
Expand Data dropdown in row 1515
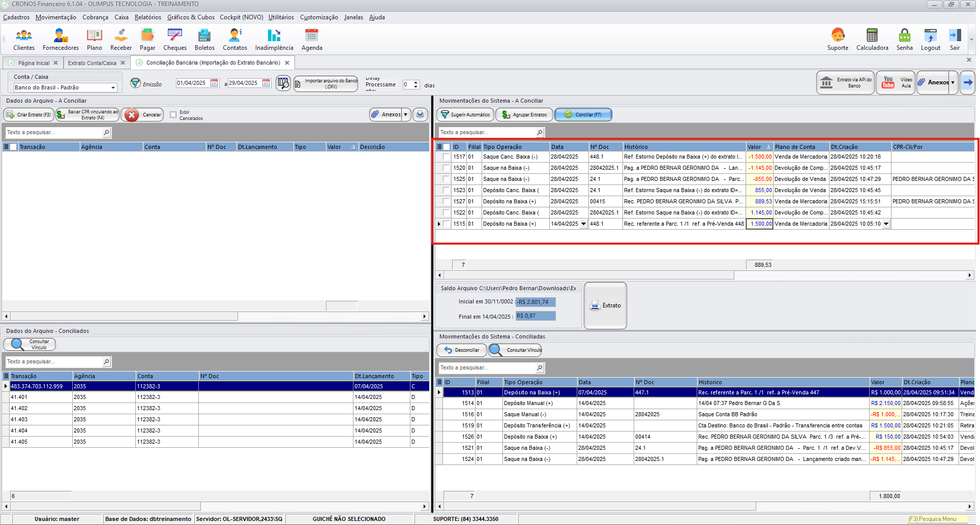[x=583, y=224]
